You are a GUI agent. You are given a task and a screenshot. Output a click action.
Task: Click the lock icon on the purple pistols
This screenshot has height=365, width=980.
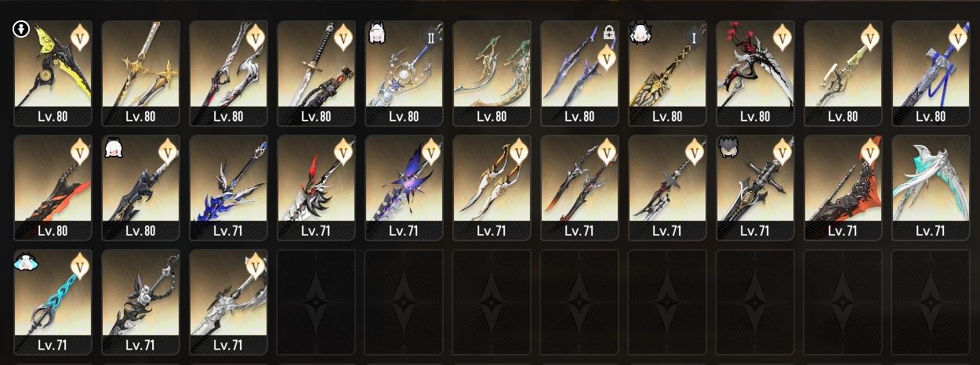pyautogui.click(x=609, y=33)
